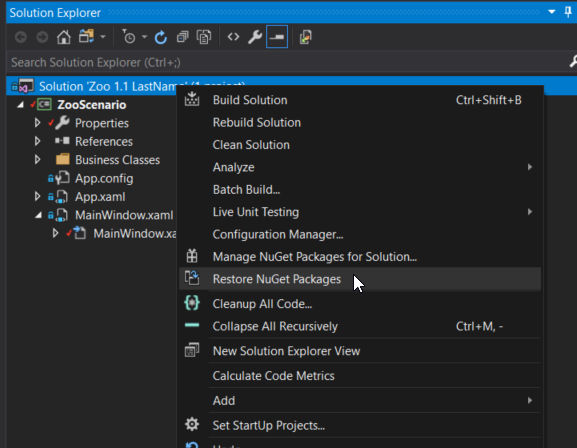The height and width of the screenshot is (448, 577).
Task: Click the View Code icon
Action: 233,37
